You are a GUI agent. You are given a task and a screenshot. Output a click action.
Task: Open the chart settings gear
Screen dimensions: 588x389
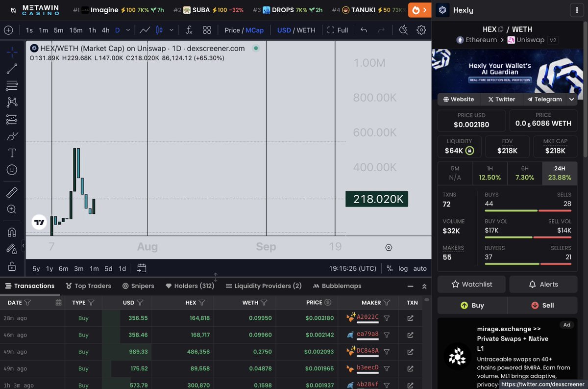coord(421,30)
